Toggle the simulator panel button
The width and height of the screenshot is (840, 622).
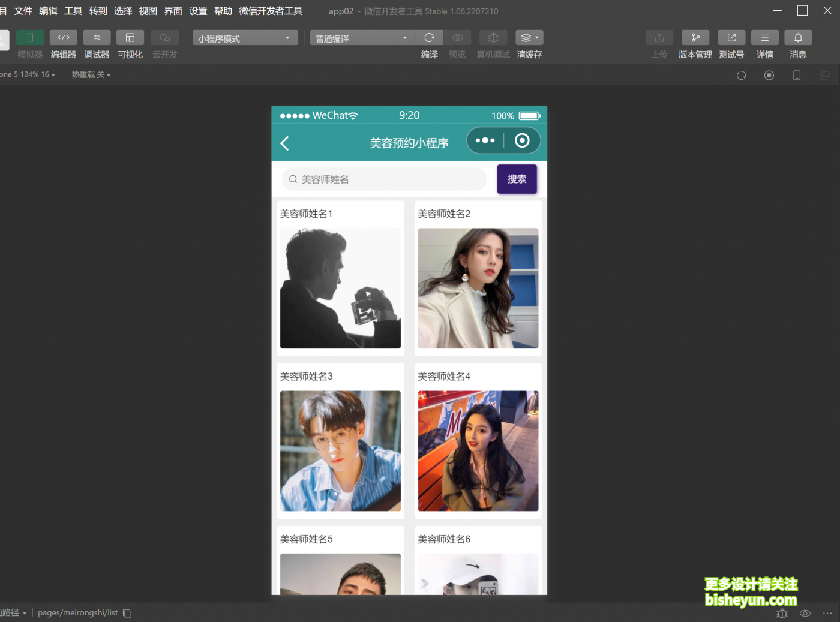(30, 38)
